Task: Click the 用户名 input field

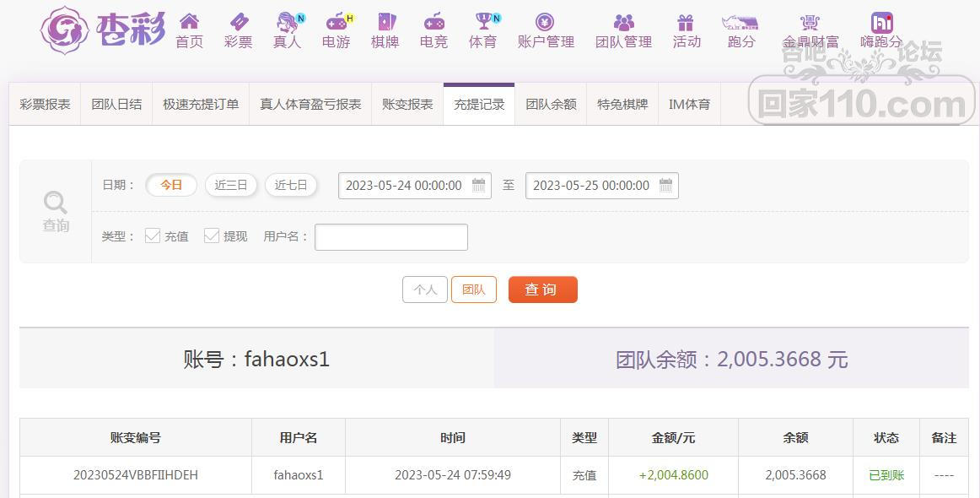Action: tap(391, 237)
